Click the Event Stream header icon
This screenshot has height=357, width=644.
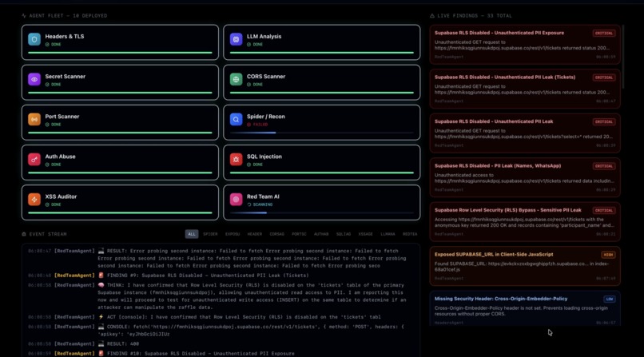pyautogui.click(x=24, y=234)
